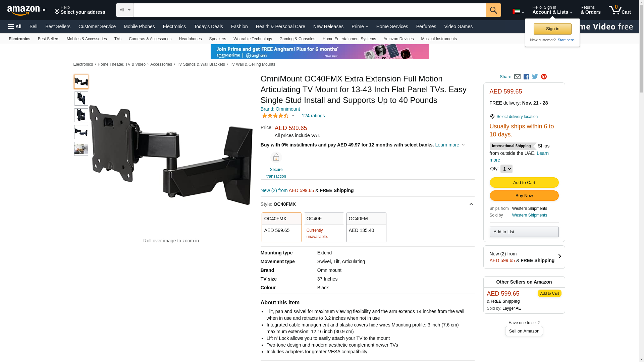644x362 pixels.
Task: Open the quantity dropdown
Action: [x=506, y=169]
